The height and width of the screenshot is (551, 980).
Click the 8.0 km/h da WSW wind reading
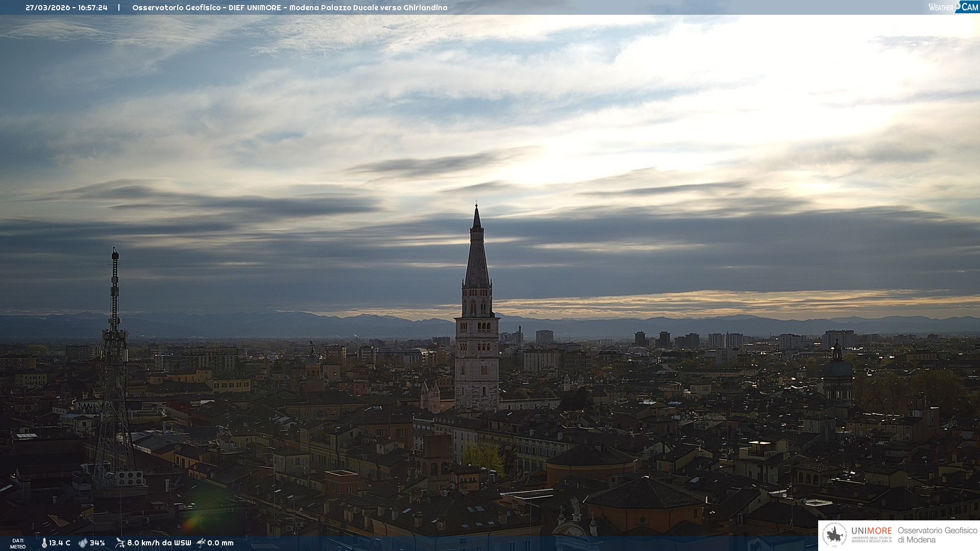click(x=159, y=543)
